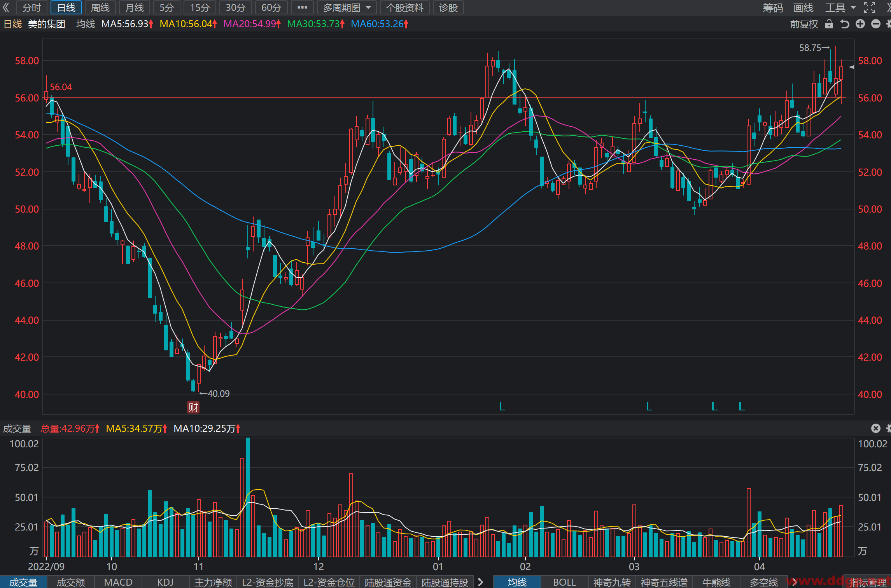This screenshot has height=588, width=891.
Task: Click MA10:29.25万 volume average label
Action: (x=207, y=428)
